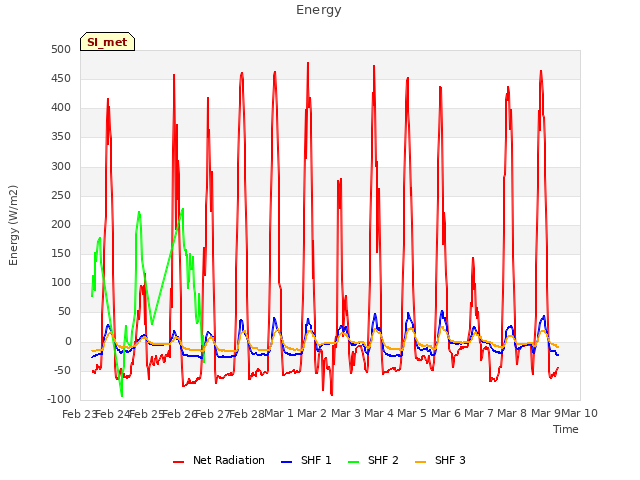Click the SHF 3 legend label
Image resolution: width=640 pixels, height=480 pixels.
pyautogui.click(x=450, y=460)
